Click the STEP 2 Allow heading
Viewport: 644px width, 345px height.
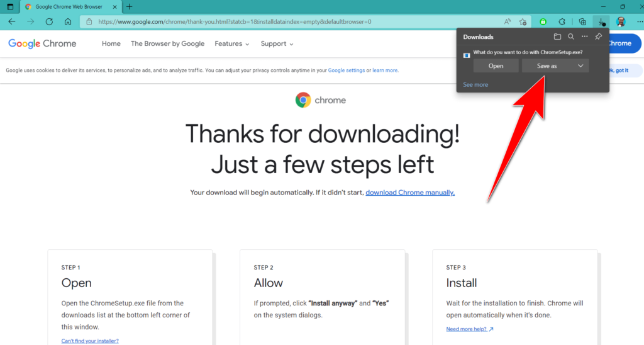tap(268, 283)
